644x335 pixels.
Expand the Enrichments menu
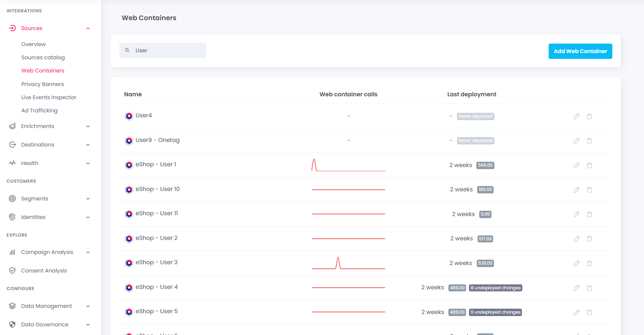tap(88, 126)
